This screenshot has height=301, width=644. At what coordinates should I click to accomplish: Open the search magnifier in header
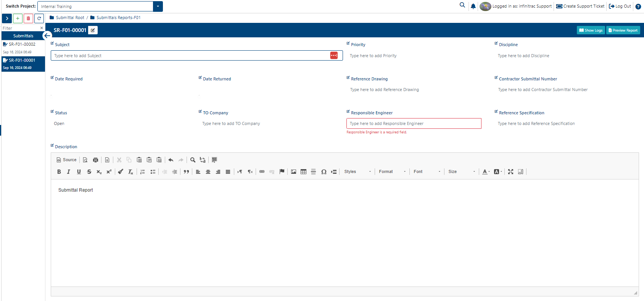click(462, 5)
